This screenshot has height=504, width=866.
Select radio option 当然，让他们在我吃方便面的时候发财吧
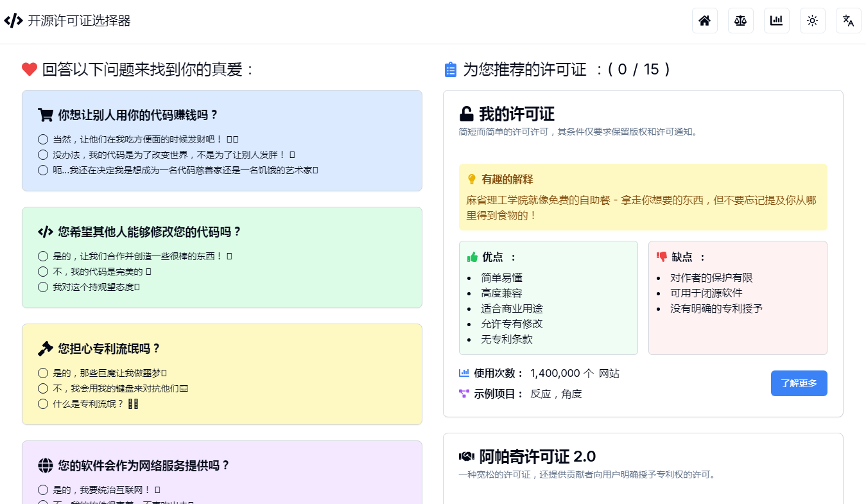click(x=43, y=139)
